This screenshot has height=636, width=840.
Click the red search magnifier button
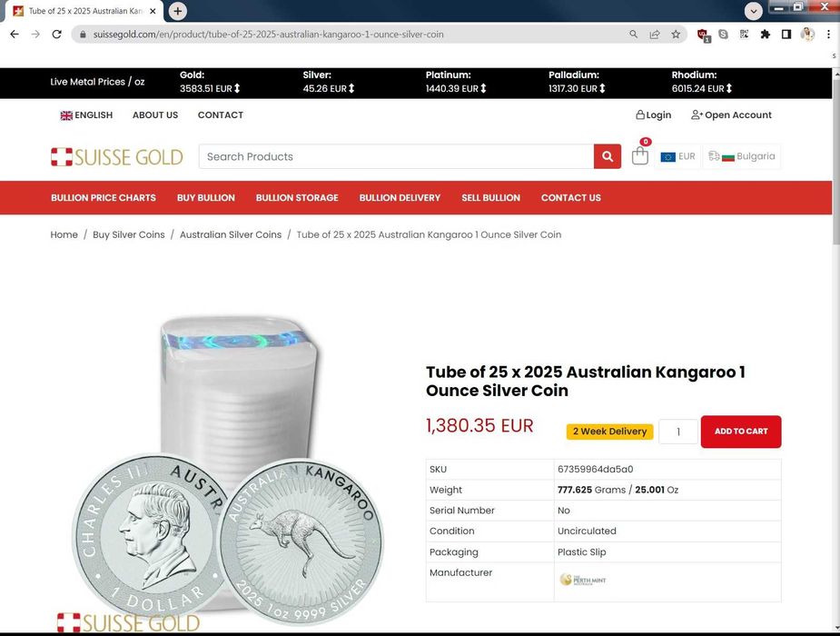(x=607, y=156)
